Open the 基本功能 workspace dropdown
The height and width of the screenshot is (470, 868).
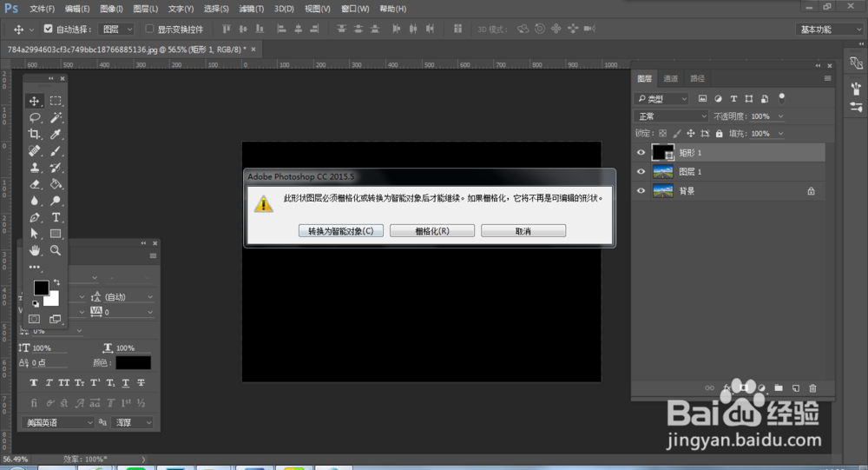(x=829, y=29)
